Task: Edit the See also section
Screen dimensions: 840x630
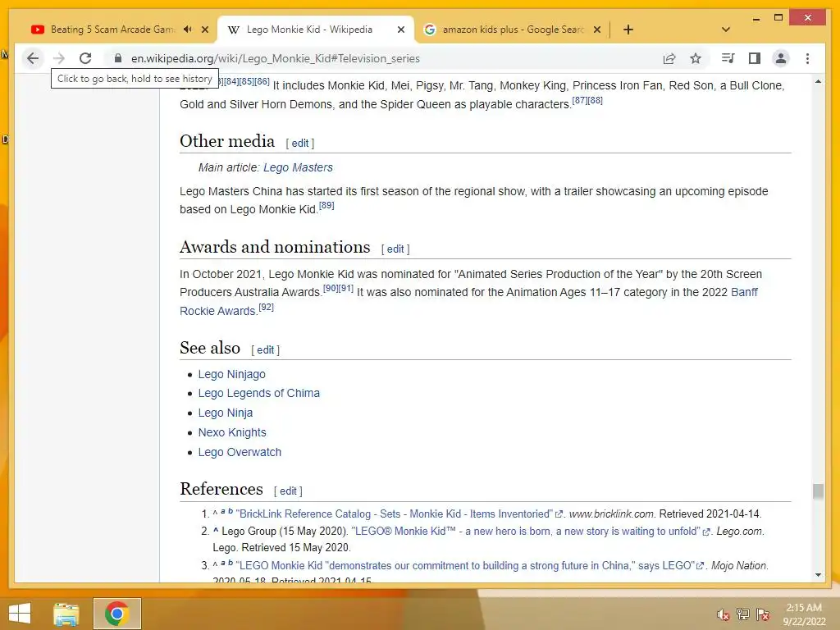Action: [265, 349]
